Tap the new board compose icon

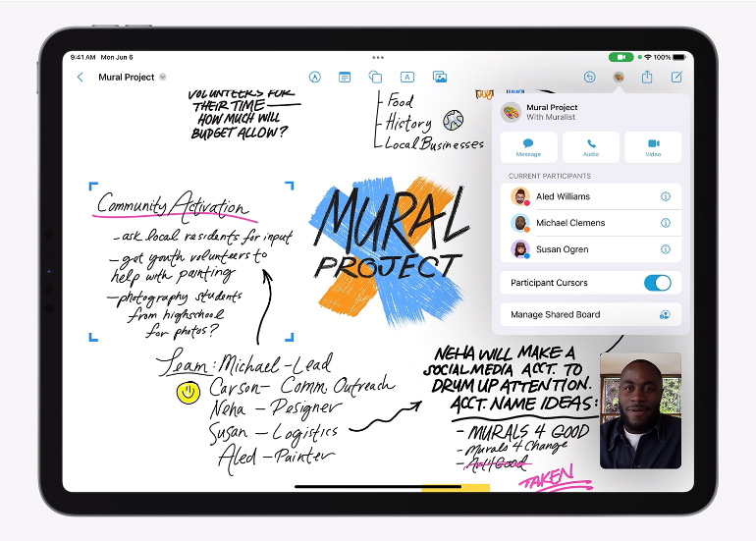coord(676,77)
